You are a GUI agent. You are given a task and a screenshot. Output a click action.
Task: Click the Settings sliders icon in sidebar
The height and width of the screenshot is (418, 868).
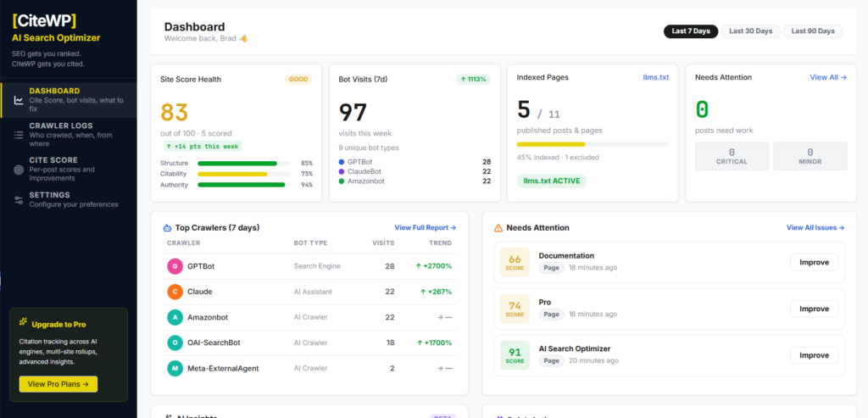tap(19, 199)
